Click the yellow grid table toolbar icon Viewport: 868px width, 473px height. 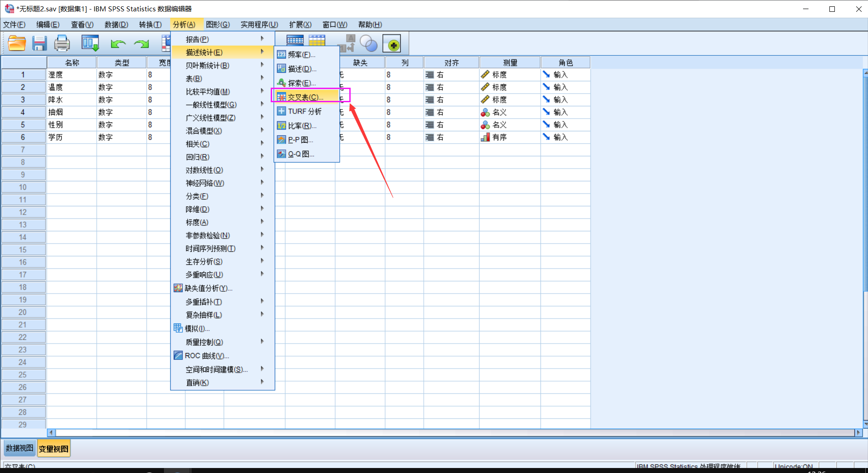(317, 41)
